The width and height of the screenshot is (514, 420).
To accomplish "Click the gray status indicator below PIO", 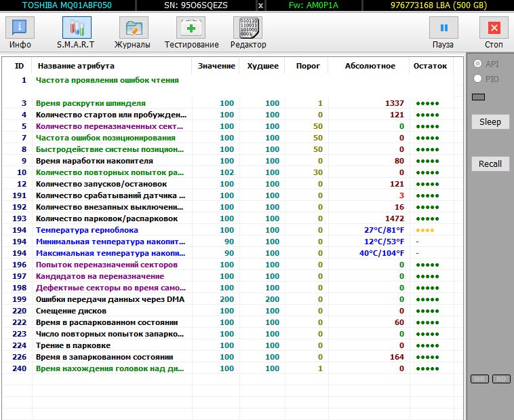I will coord(478,97).
